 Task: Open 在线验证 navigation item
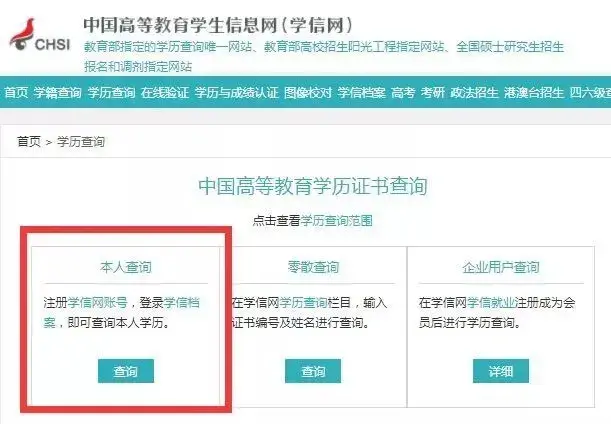165,93
